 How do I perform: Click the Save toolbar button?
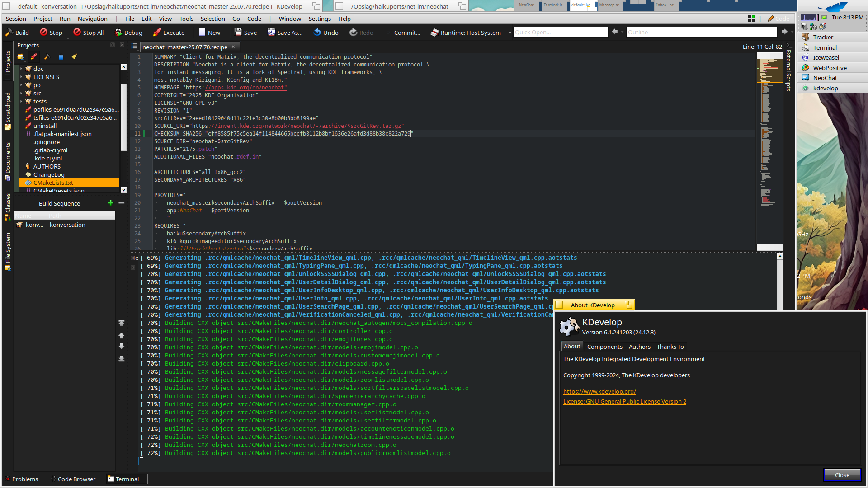pyautogui.click(x=245, y=33)
